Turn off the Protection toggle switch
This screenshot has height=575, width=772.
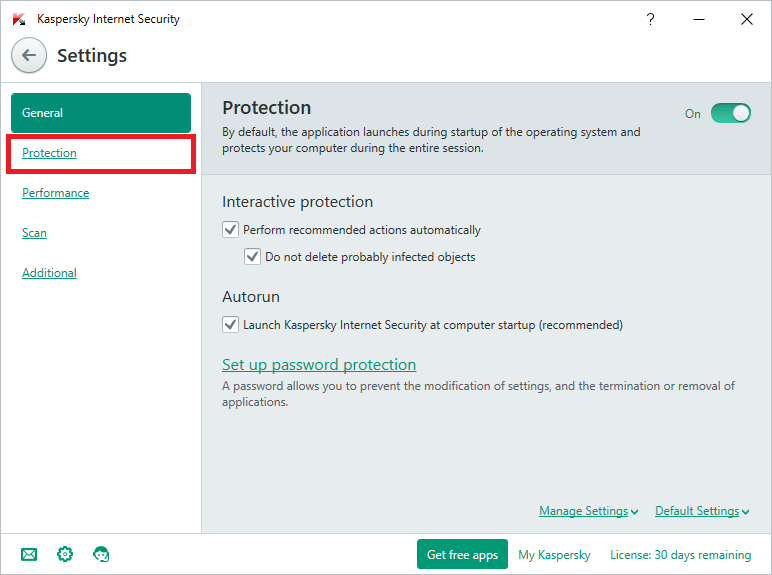[x=730, y=113]
